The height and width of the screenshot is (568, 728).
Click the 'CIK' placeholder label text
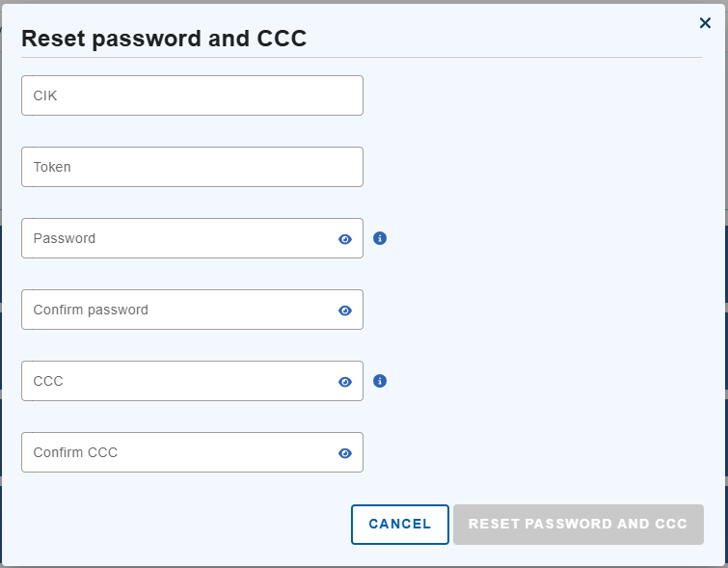[45, 95]
